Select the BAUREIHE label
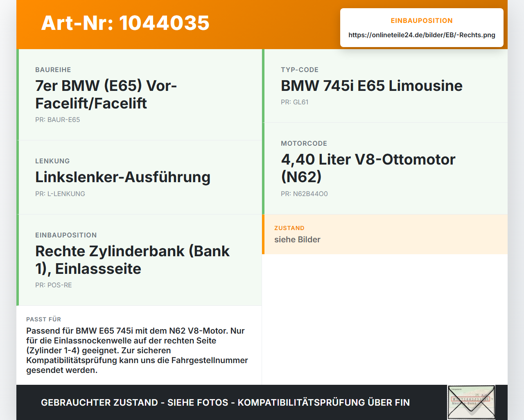 (53, 70)
